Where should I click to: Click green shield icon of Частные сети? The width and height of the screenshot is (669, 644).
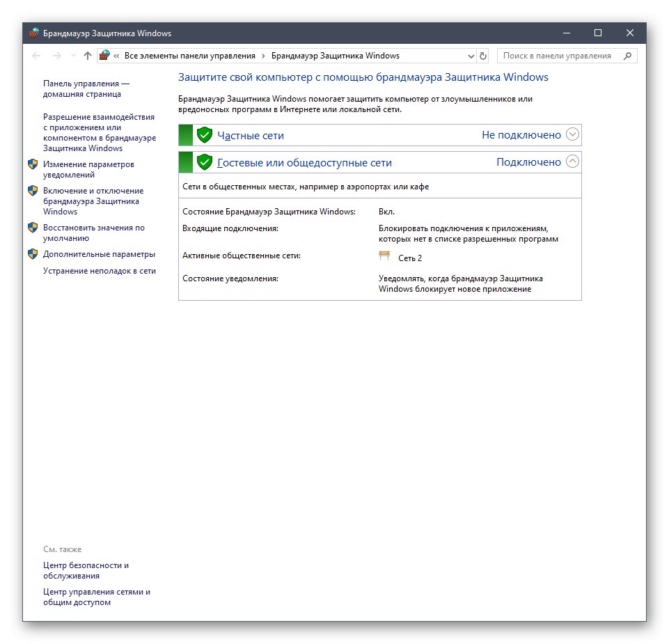205,135
